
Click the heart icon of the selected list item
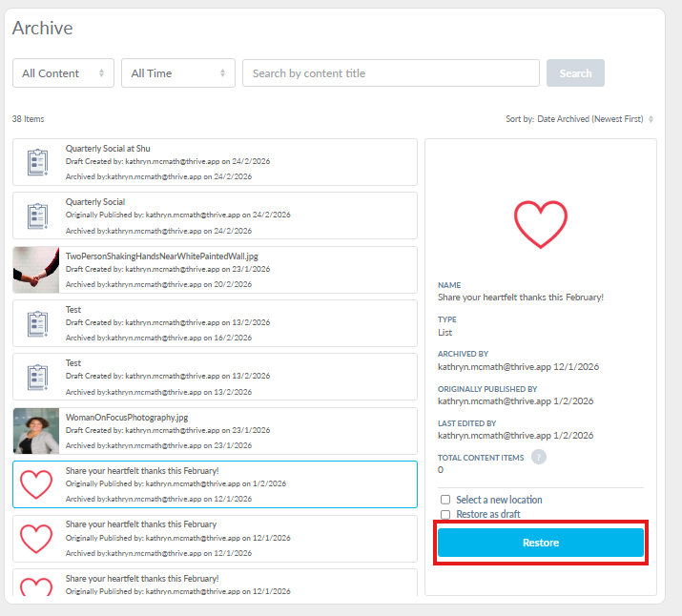[36, 484]
